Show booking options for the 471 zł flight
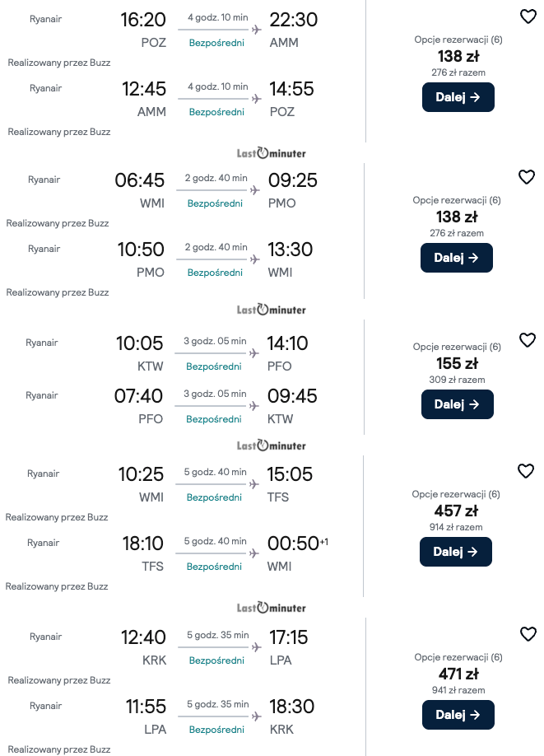544x756 pixels. [458, 657]
